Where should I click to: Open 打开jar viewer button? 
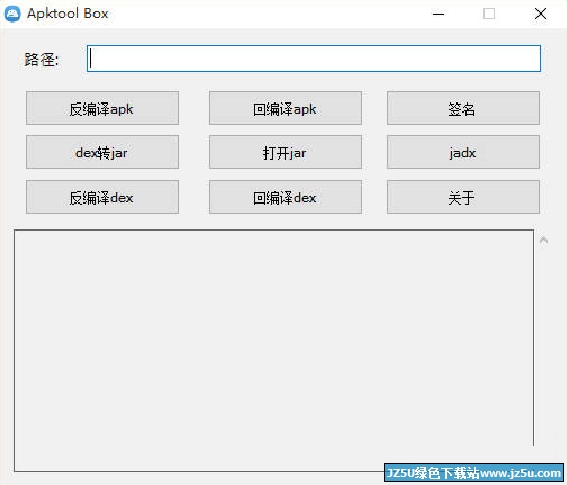tap(285, 152)
